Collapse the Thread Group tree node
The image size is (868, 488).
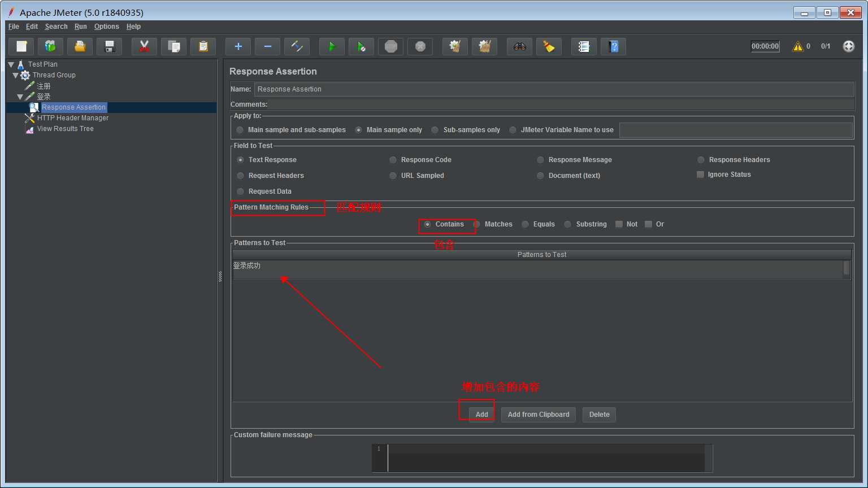coord(16,75)
